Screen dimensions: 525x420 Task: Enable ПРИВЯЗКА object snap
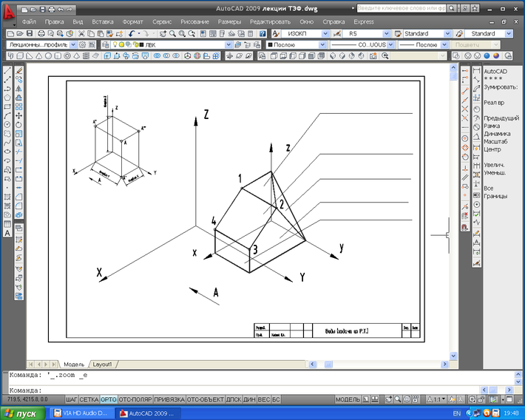[x=169, y=399]
